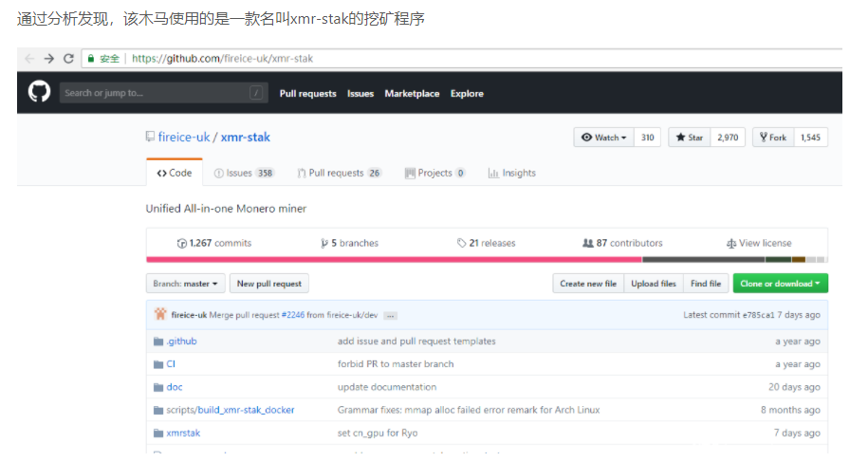Open pull request #2246 link
This screenshot has width=868, height=462.
(x=293, y=315)
